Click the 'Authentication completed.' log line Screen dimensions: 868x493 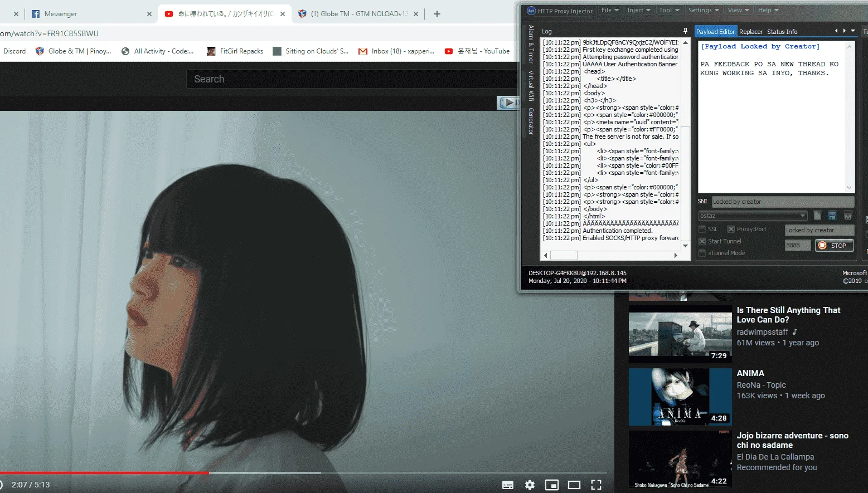tap(617, 231)
